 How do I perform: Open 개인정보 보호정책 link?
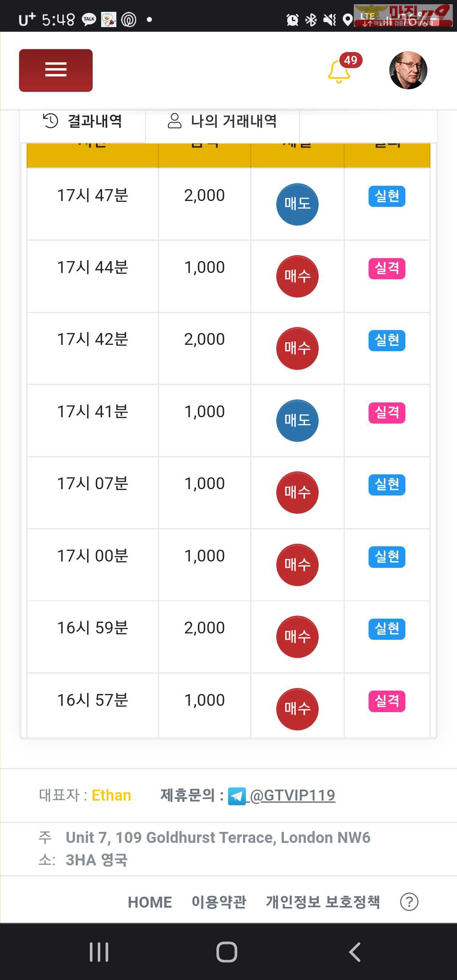click(323, 902)
